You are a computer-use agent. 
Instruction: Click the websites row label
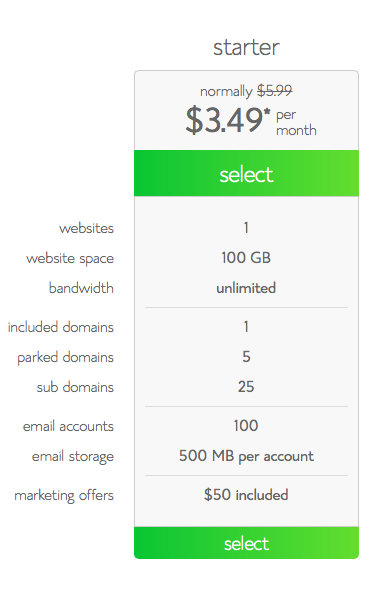tap(86, 228)
